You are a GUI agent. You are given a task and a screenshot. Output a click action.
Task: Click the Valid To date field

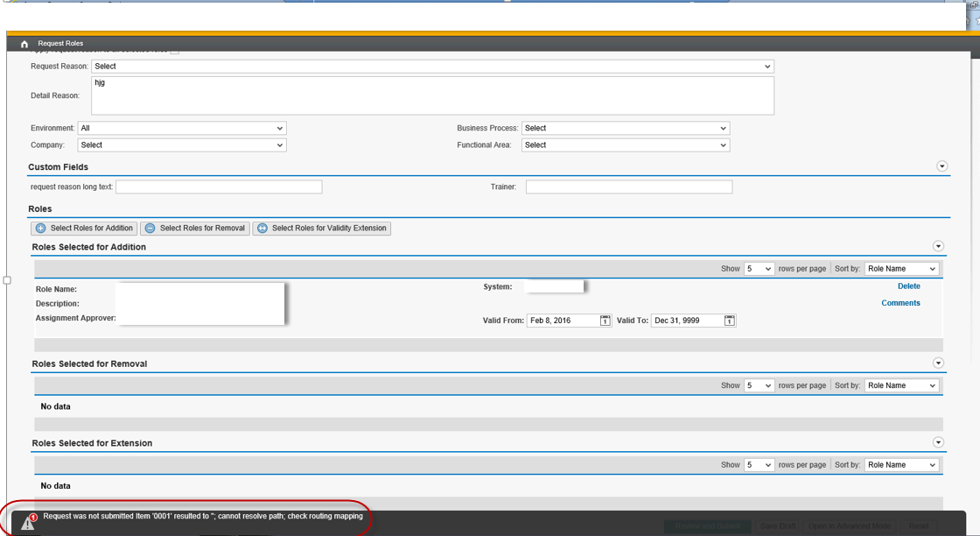[x=687, y=321]
